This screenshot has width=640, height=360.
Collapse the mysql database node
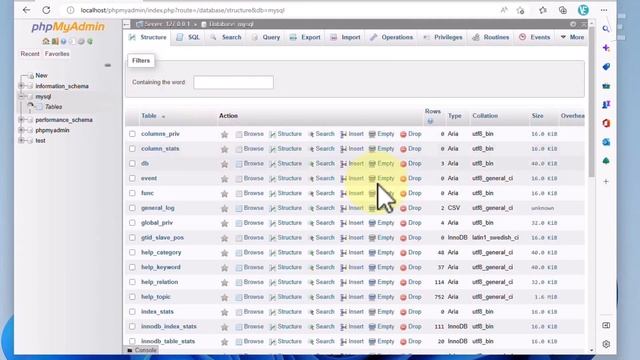[21, 97]
